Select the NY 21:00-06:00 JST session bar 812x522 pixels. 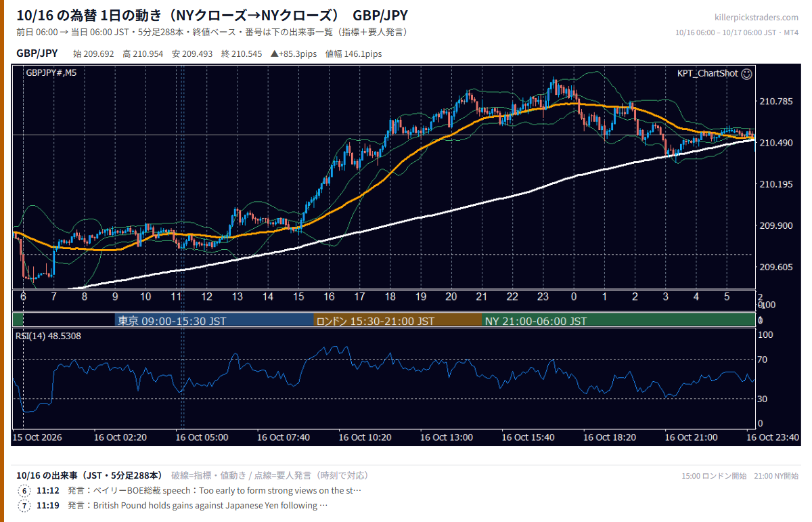coord(618,320)
